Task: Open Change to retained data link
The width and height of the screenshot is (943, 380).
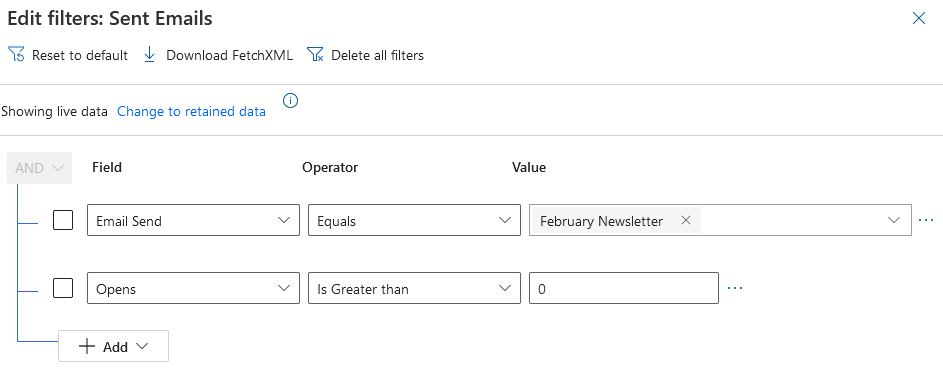Action: coord(191,111)
